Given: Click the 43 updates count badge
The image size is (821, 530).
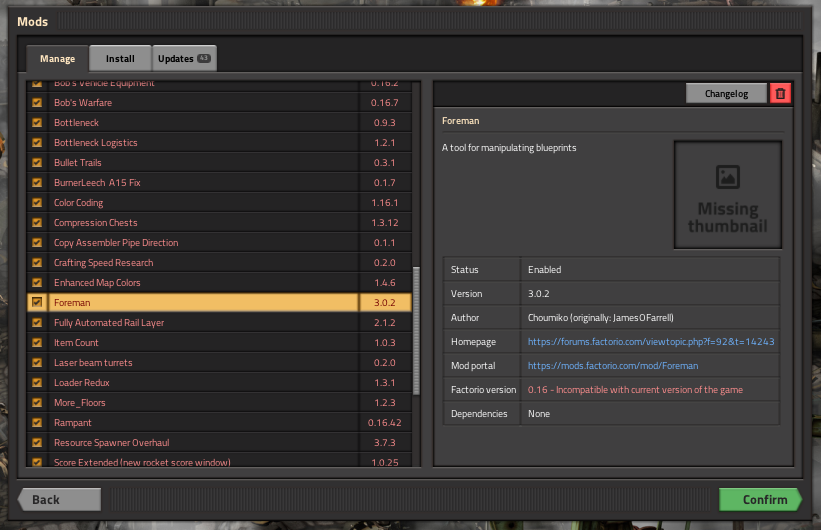Looking at the screenshot, I should [x=204, y=58].
